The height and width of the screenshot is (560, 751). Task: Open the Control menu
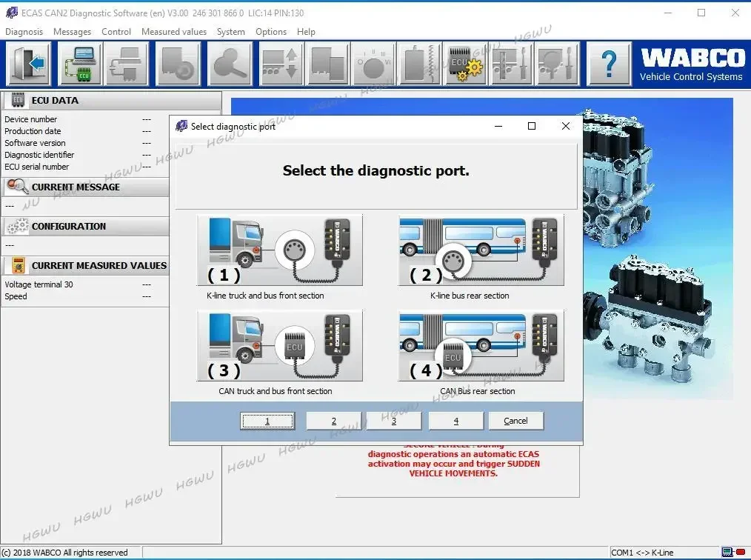click(116, 32)
